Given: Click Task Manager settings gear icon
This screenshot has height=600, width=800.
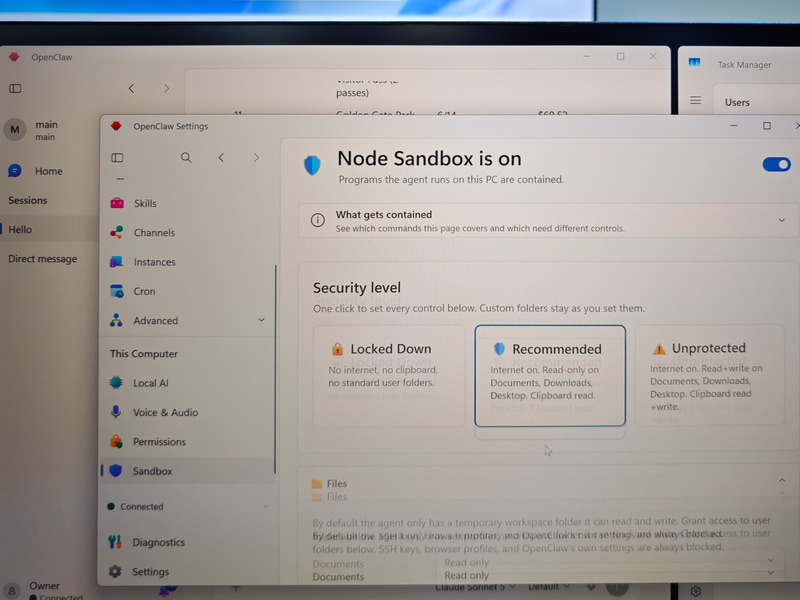Looking at the screenshot, I should coord(695,591).
